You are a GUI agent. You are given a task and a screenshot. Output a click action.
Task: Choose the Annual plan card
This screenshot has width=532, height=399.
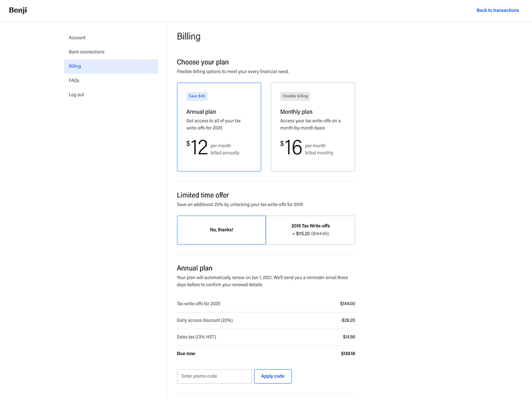pyautogui.click(x=219, y=127)
